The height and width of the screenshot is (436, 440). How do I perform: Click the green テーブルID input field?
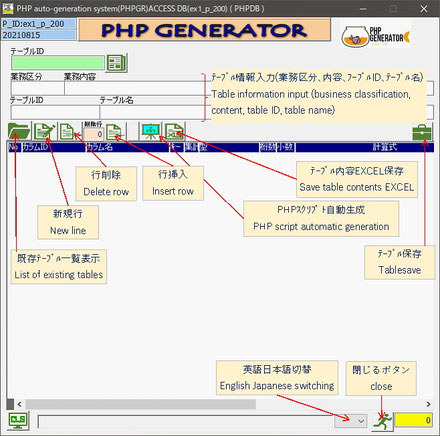58,63
